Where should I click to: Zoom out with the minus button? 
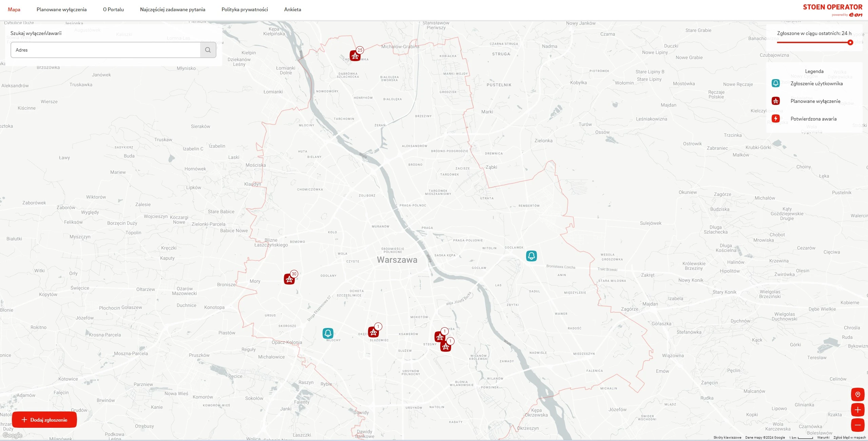coord(857,425)
